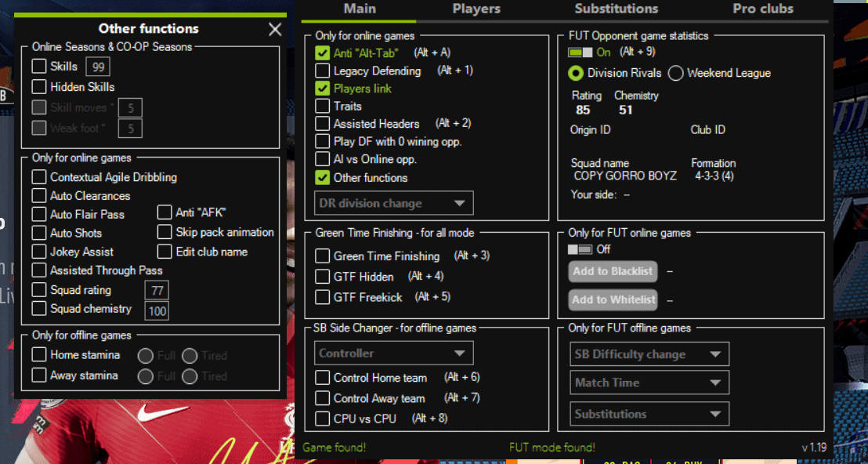Click Add to Whitelist button
Screen dimensions: 868x464
(613, 299)
